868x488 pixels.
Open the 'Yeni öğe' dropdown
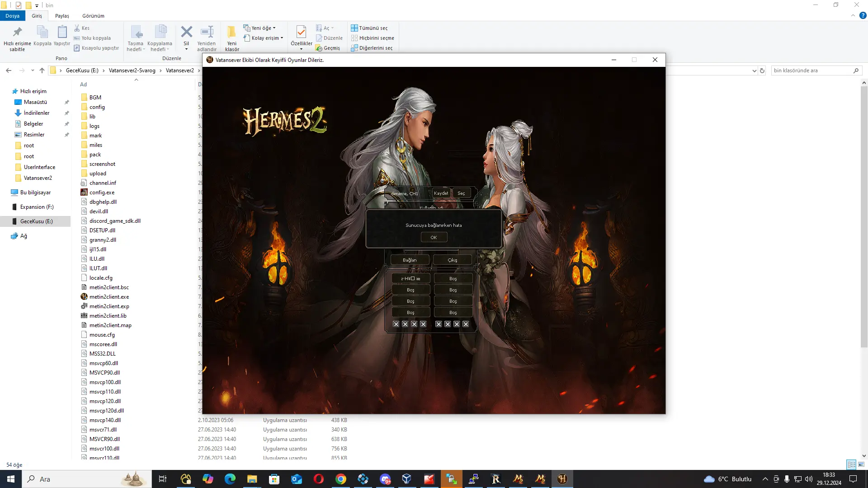tap(259, 28)
